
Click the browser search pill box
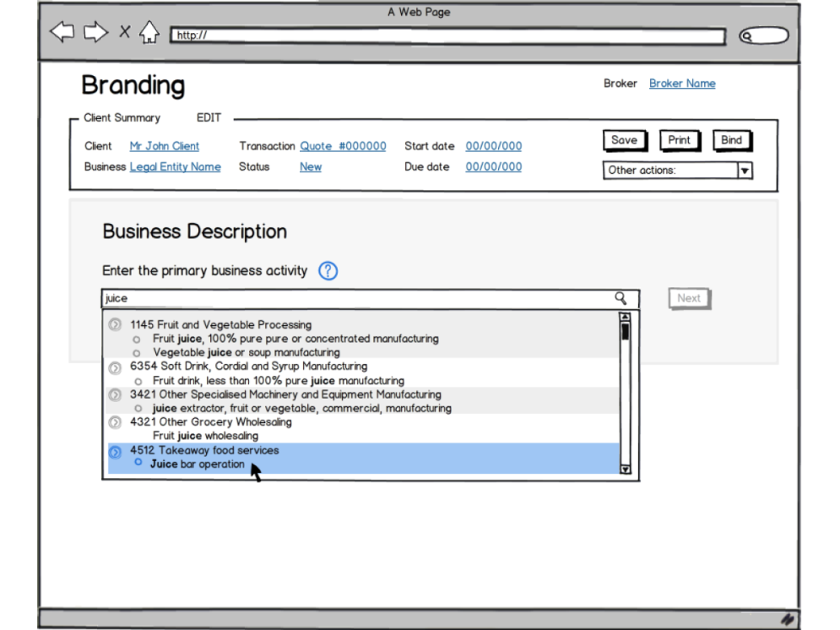coord(764,36)
